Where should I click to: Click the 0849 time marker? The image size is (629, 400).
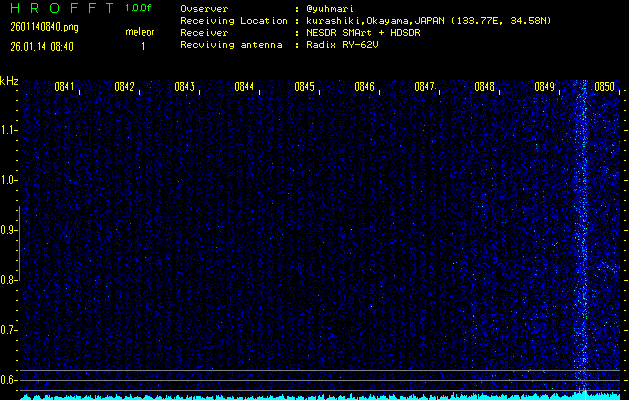(545, 87)
